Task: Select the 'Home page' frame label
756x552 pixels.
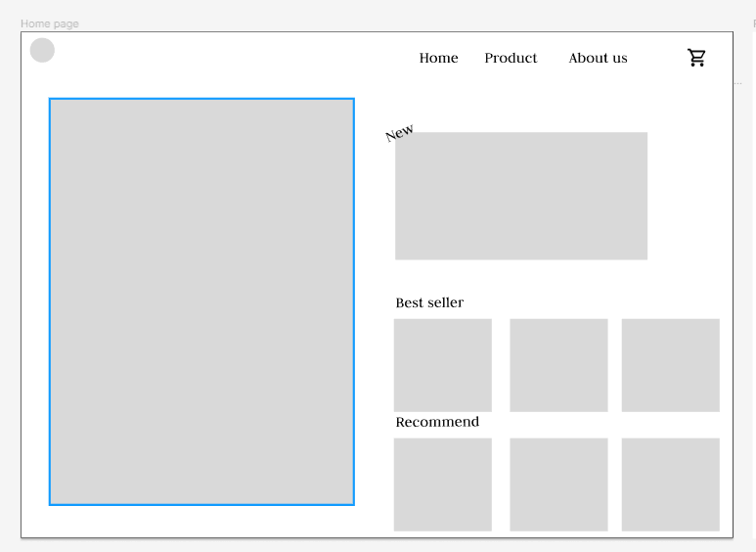Action: (49, 23)
